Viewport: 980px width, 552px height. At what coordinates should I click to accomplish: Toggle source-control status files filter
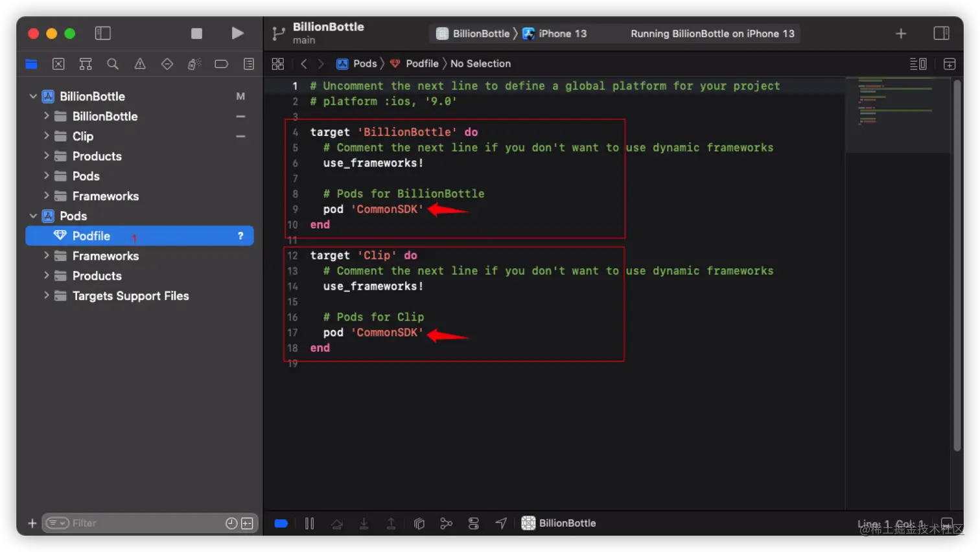click(247, 523)
